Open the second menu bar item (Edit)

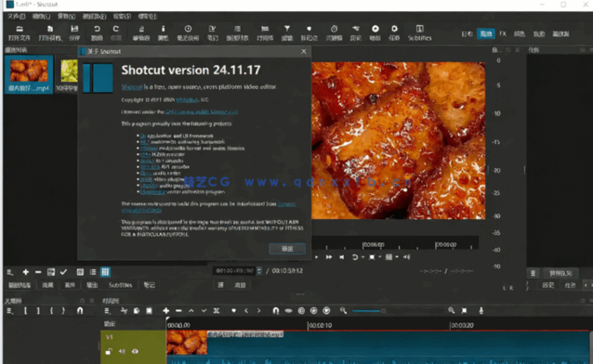coord(41,17)
